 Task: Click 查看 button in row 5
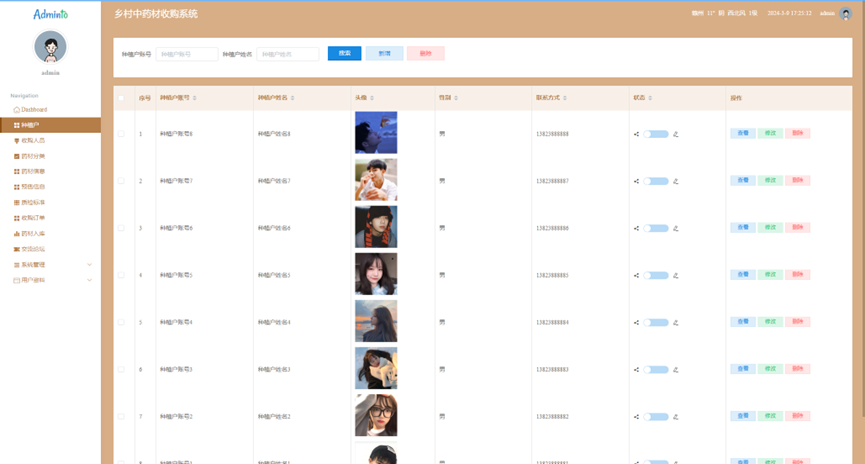point(743,322)
